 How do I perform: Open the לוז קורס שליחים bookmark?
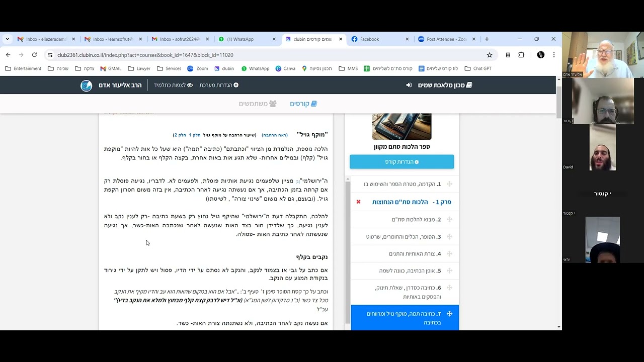438,68
